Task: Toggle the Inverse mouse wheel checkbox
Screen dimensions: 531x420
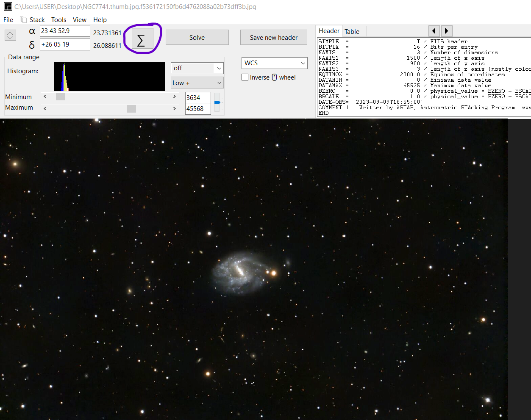Action: pyautogui.click(x=245, y=77)
